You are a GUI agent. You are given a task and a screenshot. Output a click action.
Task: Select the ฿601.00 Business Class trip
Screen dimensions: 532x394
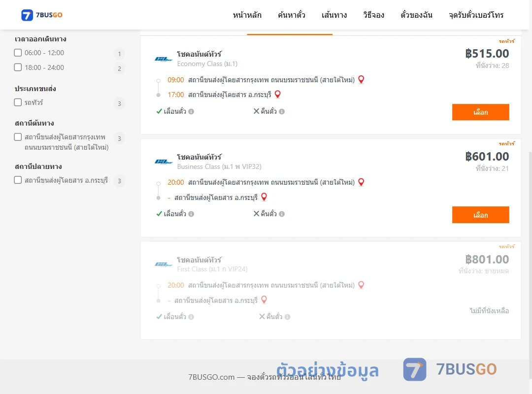tap(480, 215)
